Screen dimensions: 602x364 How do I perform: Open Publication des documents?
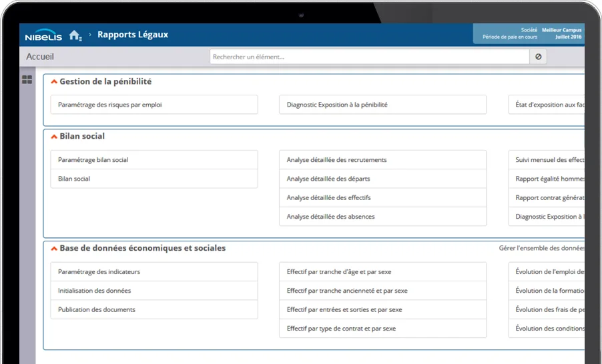(154, 309)
